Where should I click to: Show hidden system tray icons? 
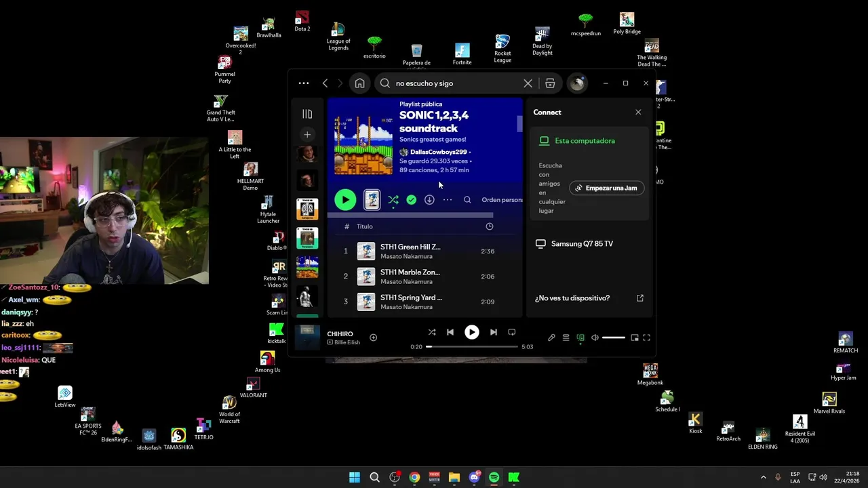point(763,477)
